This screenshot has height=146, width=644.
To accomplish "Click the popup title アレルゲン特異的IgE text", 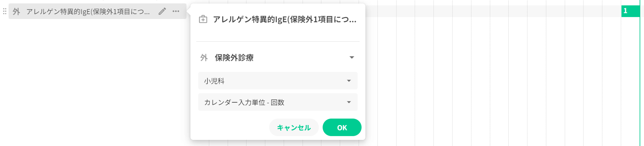I will coord(285,19).
